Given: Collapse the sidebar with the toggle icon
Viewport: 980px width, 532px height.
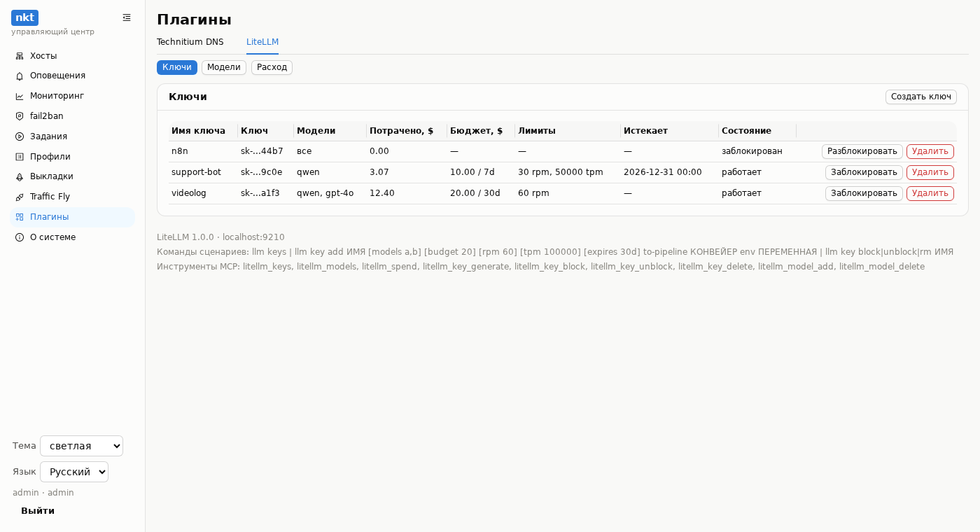Looking at the screenshot, I should click(x=127, y=17).
